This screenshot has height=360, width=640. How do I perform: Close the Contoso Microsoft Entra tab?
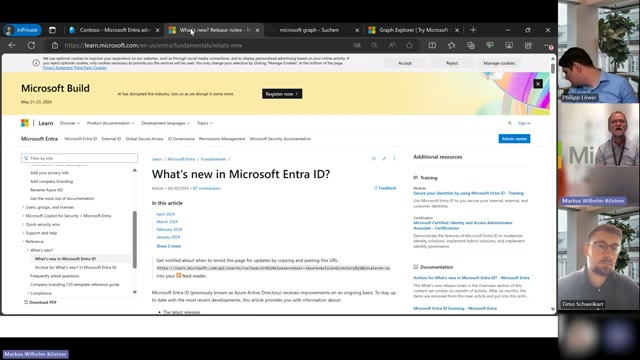(158, 30)
